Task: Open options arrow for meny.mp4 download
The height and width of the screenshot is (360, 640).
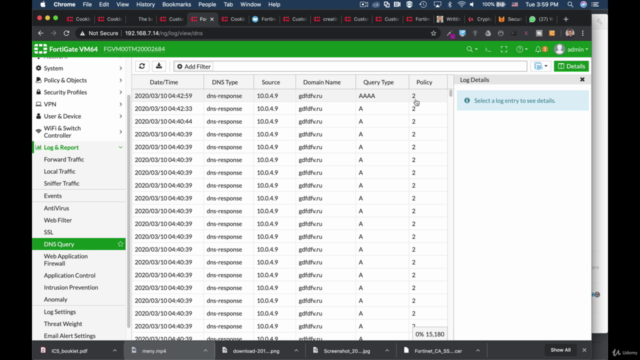Action: click(205, 351)
